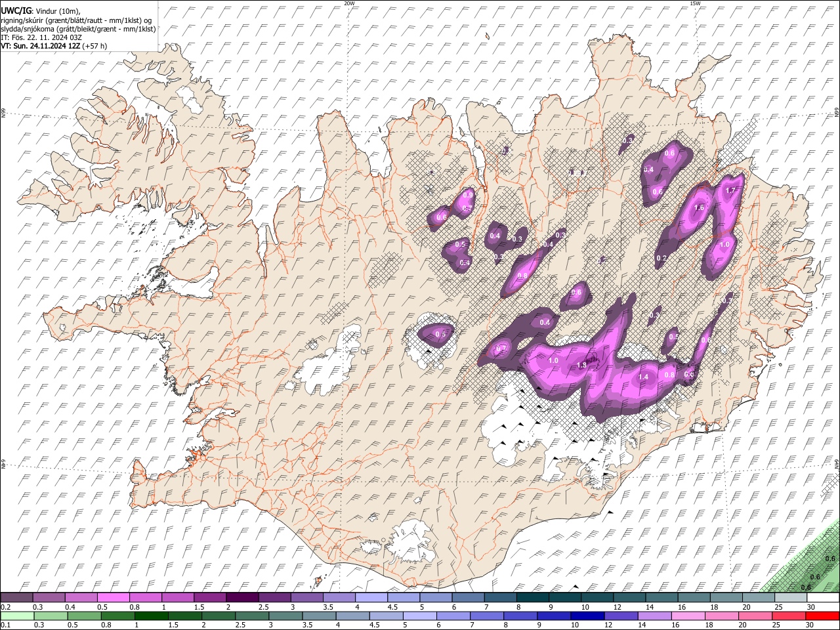This screenshot has width=840, height=630.
Task: Select upper legend swatch starting at 1.5
Action: [x=210, y=598]
